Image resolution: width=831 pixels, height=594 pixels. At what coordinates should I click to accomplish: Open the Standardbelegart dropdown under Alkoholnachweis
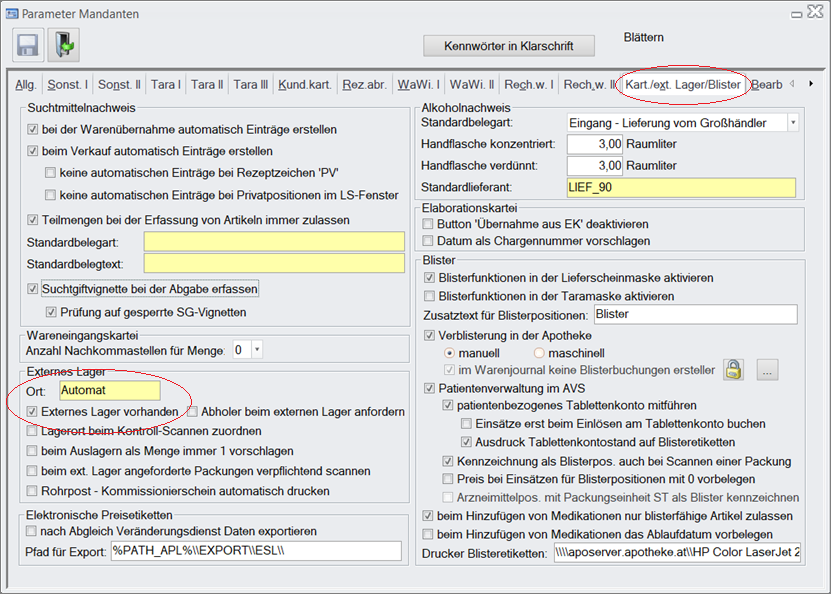(792, 123)
